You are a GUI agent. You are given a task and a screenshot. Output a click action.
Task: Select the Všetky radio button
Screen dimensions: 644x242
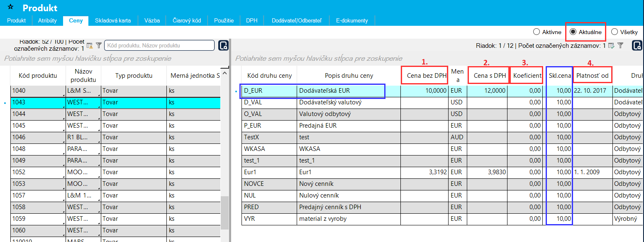615,32
